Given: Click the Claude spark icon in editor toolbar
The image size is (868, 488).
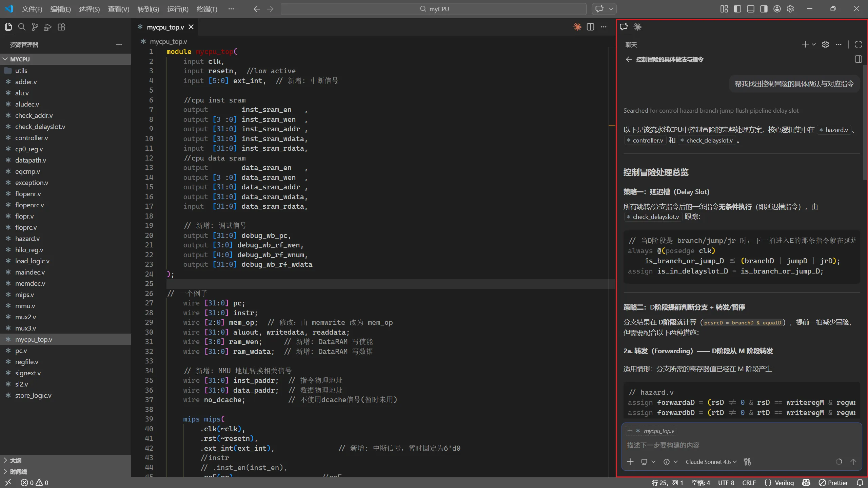Looking at the screenshot, I should coord(577,27).
